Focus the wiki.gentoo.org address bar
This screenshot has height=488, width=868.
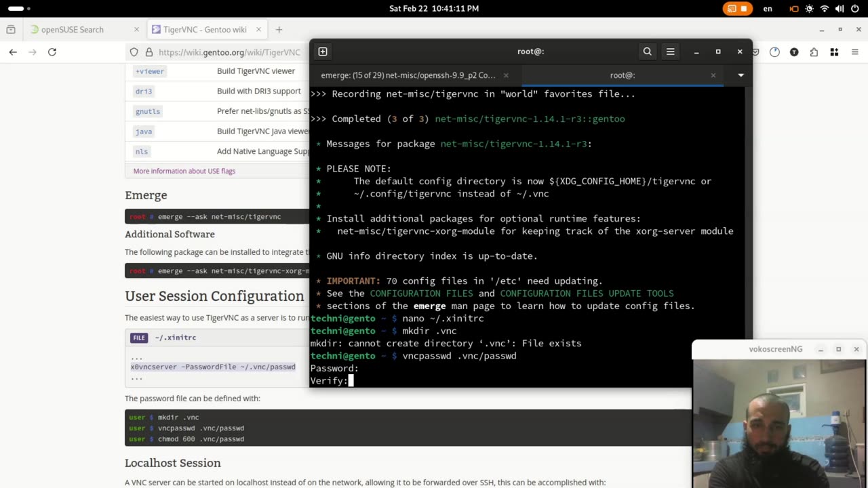click(229, 52)
